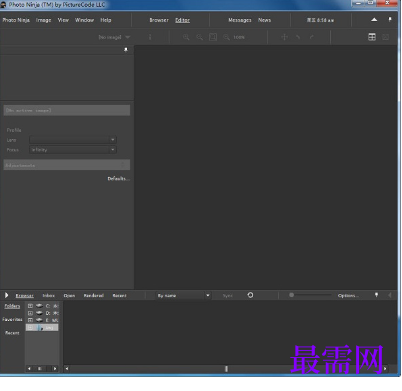
Task: Click folder tree scroll right arrow
Action: [55, 369]
